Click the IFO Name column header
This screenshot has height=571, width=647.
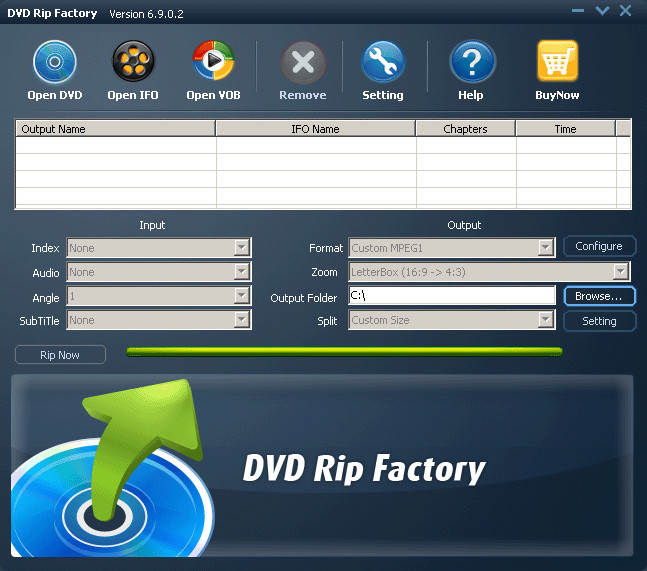point(316,129)
